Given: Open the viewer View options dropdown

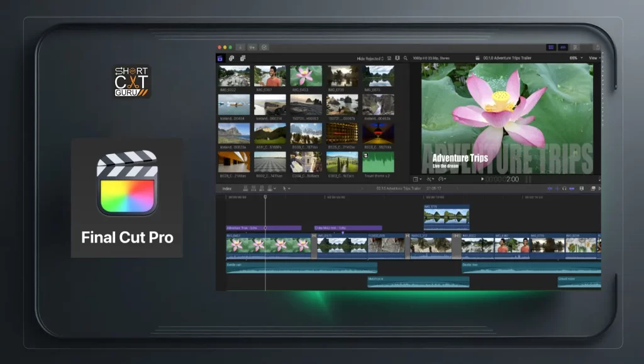Looking at the screenshot, I should click(x=595, y=58).
